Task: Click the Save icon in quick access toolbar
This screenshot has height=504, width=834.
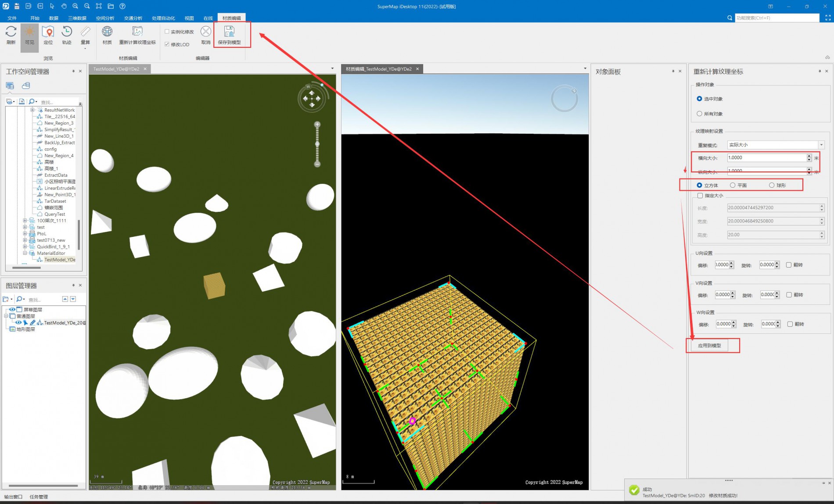Action: (17, 6)
